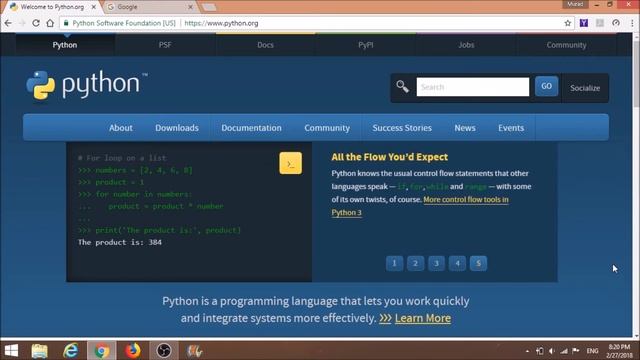
Task: Click the Chrome taskbar icon
Action: click(x=101, y=351)
